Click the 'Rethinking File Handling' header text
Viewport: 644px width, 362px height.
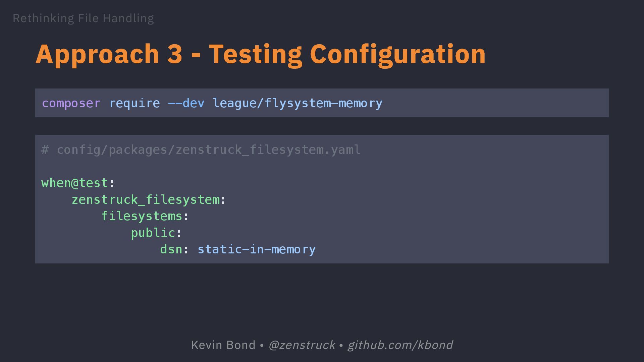[x=83, y=18]
